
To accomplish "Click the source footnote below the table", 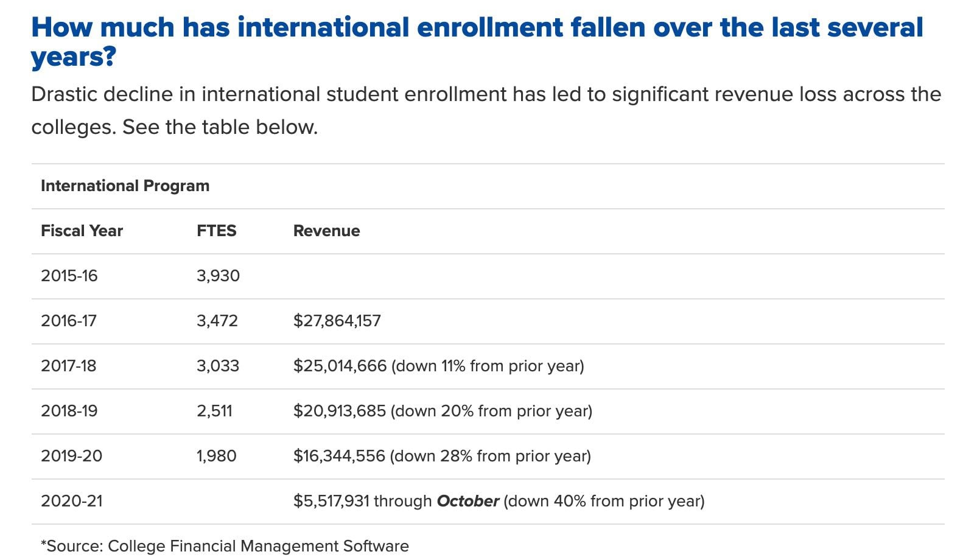I will click(x=225, y=546).
